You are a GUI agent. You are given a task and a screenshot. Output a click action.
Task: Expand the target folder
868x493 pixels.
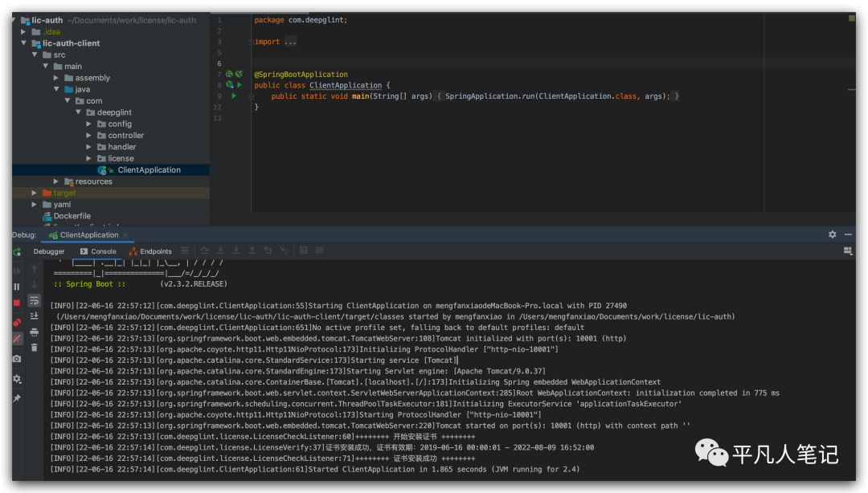[35, 194]
